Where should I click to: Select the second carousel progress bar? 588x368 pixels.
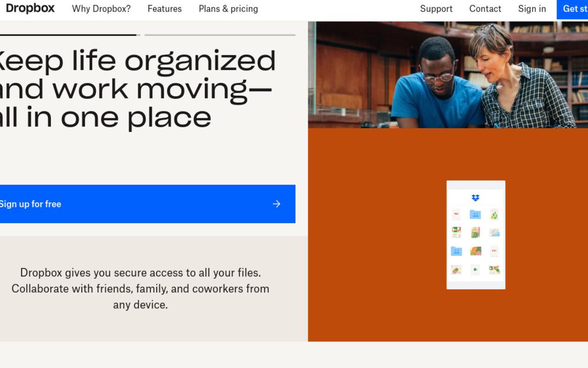(220, 34)
